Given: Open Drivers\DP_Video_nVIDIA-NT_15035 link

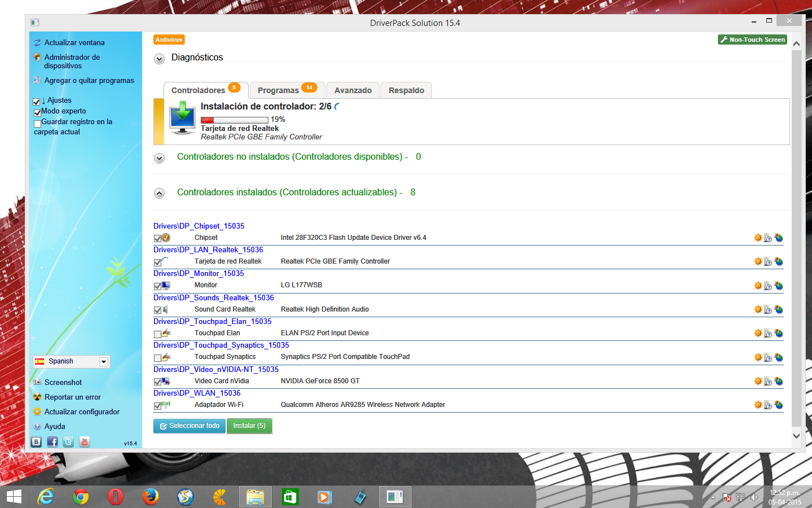Looking at the screenshot, I should click(216, 369).
